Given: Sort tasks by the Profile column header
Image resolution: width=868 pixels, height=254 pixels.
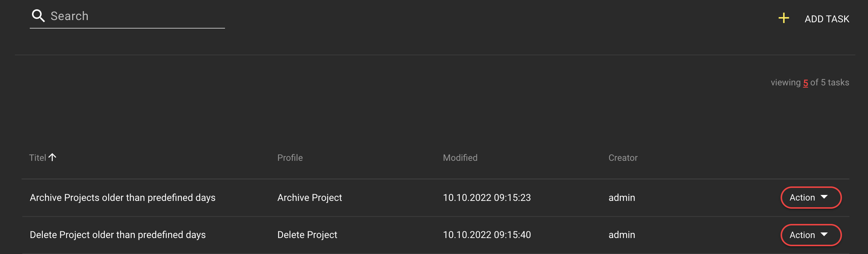Looking at the screenshot, I should [290, 158].
